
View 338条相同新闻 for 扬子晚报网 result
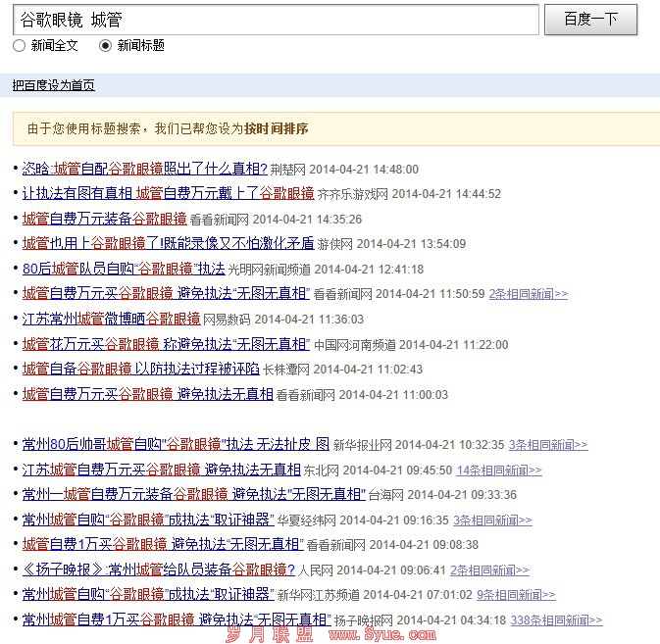click(556, 619)
